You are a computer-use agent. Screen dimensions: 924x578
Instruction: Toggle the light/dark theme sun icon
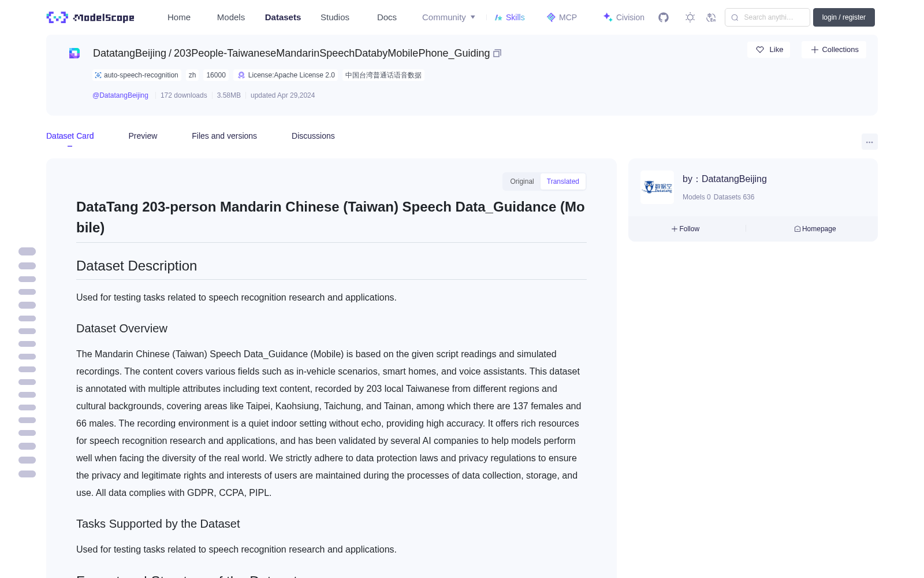(x=690, y=17)
